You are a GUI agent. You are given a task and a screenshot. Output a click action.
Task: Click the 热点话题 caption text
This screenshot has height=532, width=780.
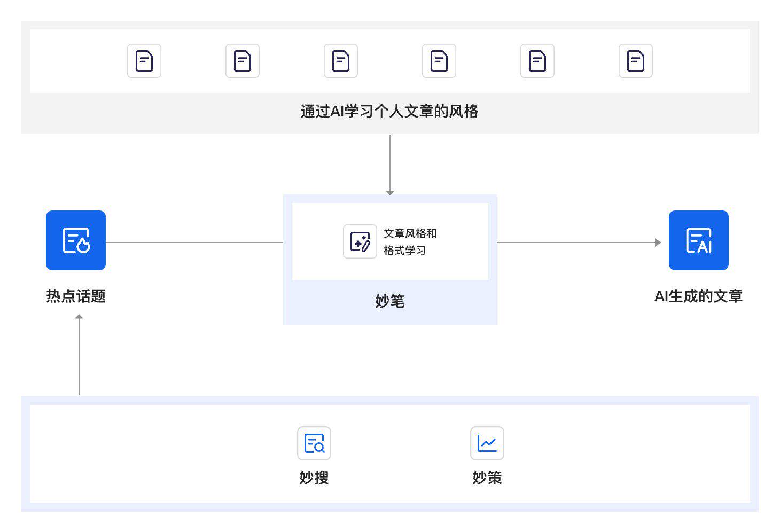click(x=76, y=296)
